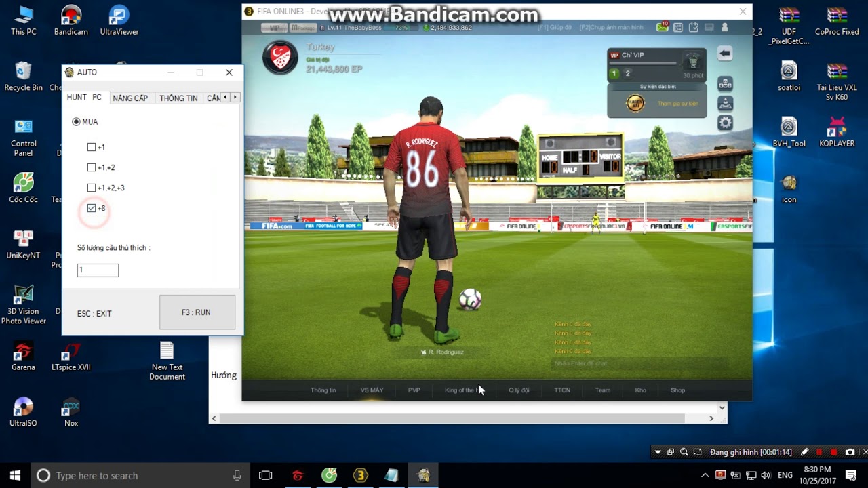Open the Shop menu
Viewport: 868px width, 488px height.
click(678, 390)
